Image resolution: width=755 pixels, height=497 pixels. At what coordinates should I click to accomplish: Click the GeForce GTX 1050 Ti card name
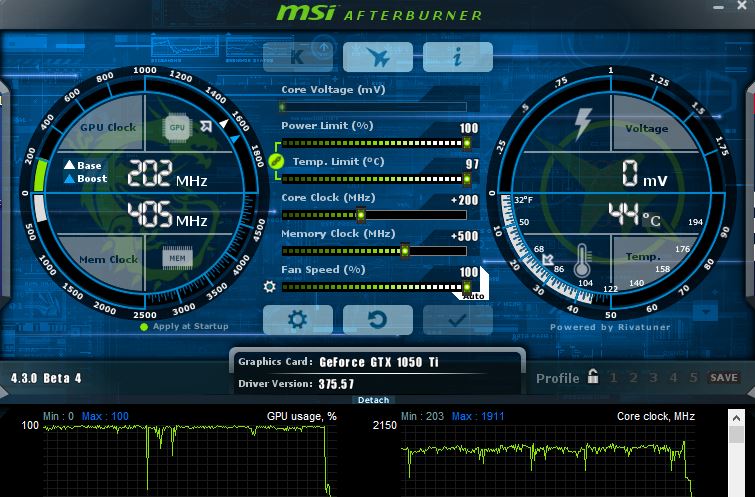[379, 362]
